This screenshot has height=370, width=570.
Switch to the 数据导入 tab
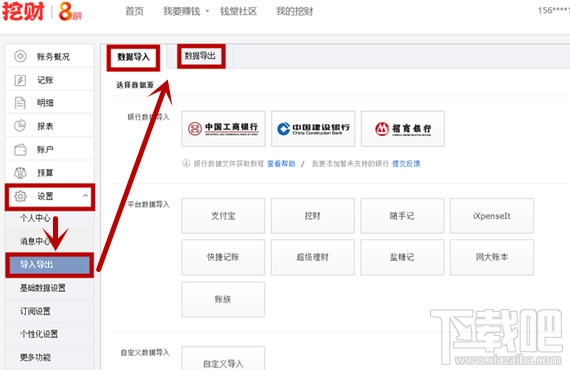tap(133, 57)
